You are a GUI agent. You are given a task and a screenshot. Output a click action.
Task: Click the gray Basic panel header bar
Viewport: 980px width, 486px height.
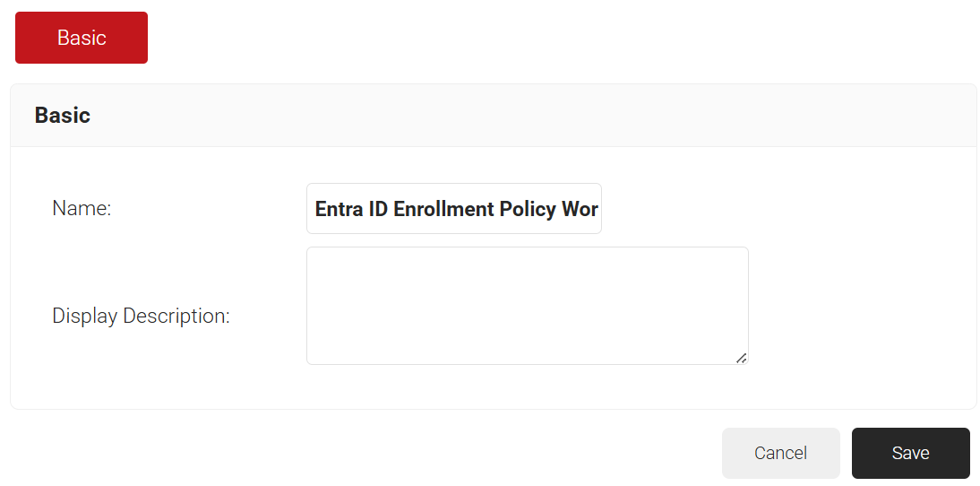493,116
